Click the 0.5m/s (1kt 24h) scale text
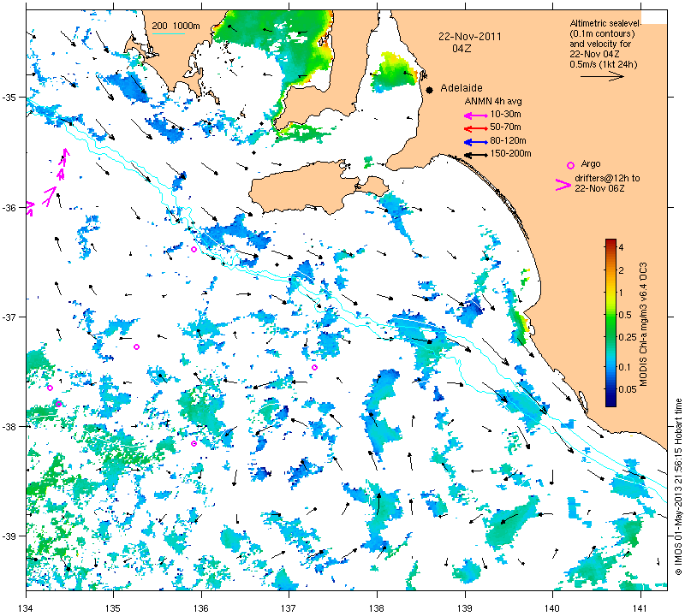685x616 pixels. pos(604,65)
